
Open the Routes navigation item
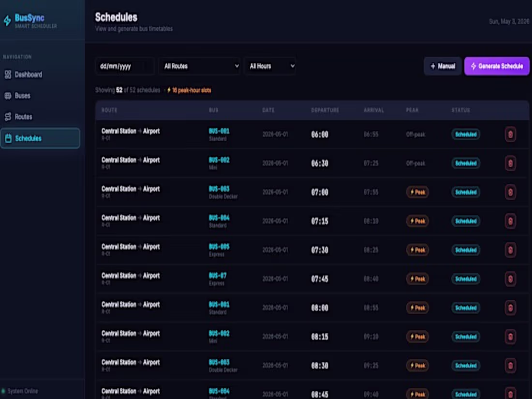point(40,117)
